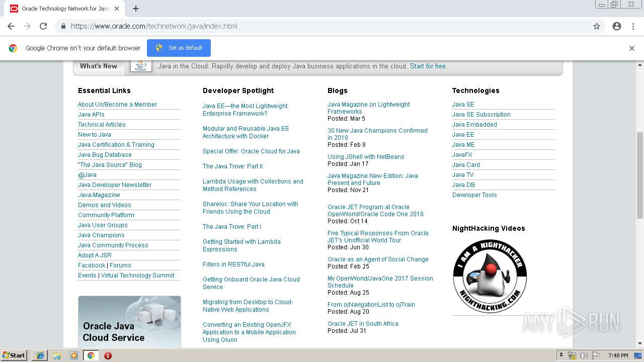Image resolution: width=644 pixels, height=362 pixels.
Task: Select the Chrome taskbar button
Action: [91, 355]
